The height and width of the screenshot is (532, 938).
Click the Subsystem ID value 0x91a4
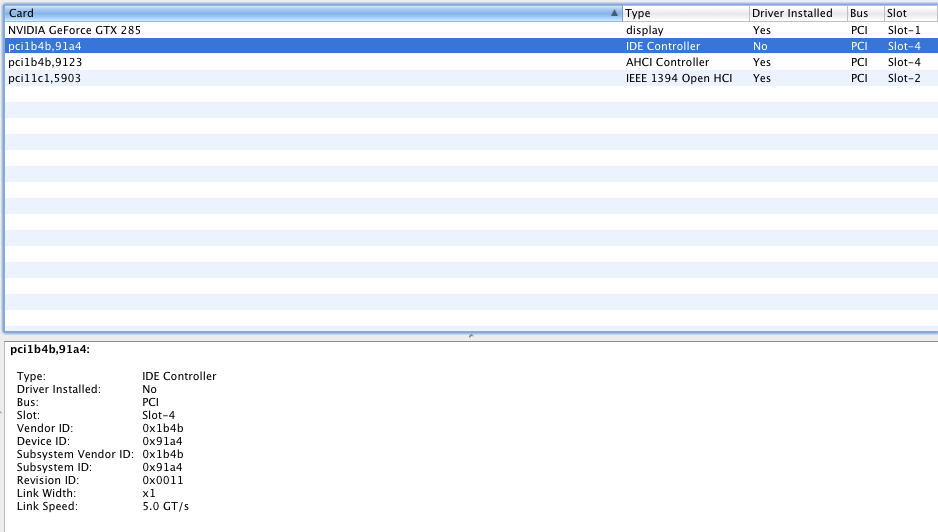162,467
